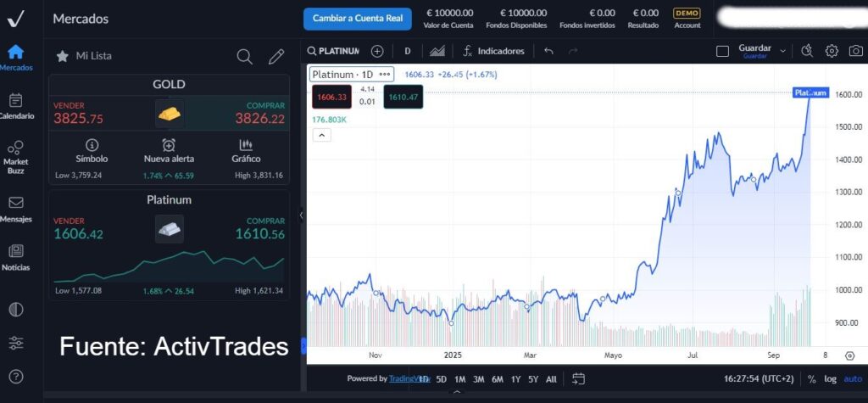
Task: Select the chart layout square icon
Action: tap(722, 51)
